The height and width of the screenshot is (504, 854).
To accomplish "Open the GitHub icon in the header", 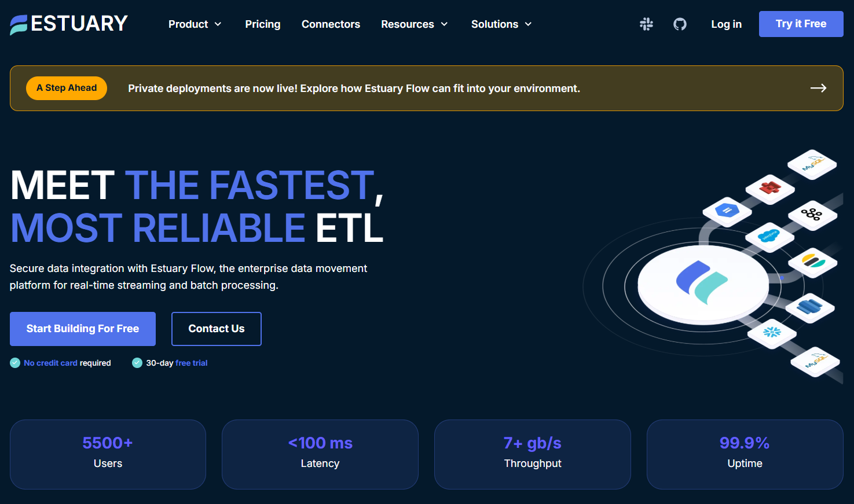I will point(680,24).
